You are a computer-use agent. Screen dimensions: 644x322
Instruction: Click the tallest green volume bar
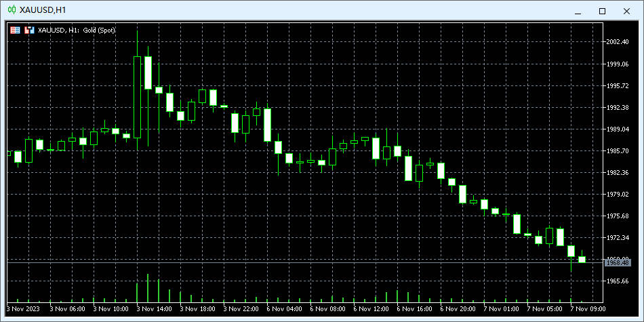point(148,288)
